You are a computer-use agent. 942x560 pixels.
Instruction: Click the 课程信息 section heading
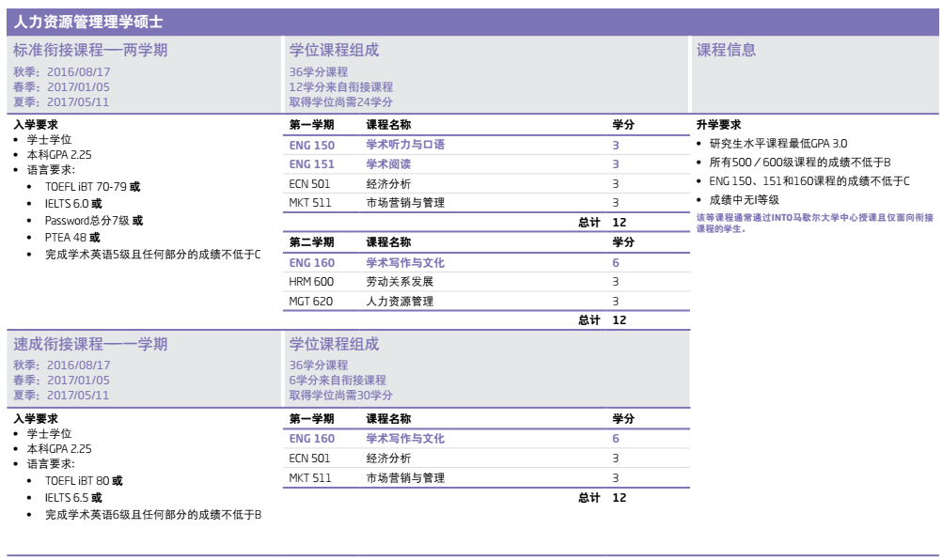726,50
